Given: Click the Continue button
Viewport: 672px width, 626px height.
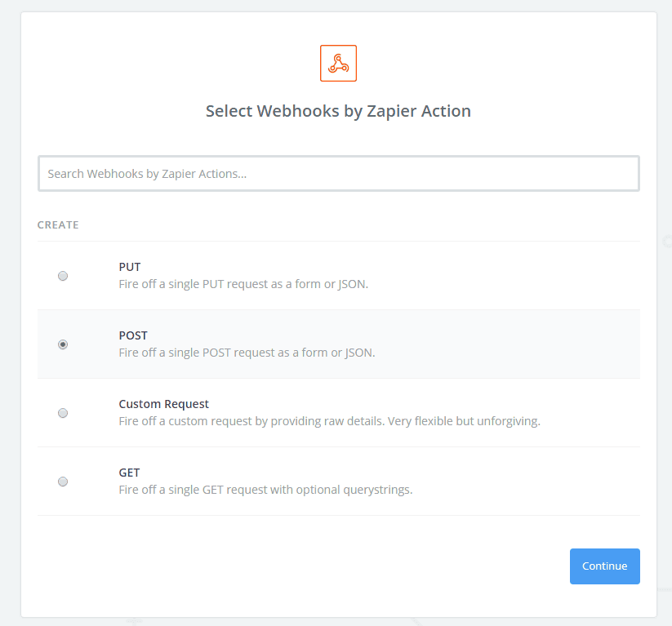Looking at the screenshot, I should click(x=604, y=566).
